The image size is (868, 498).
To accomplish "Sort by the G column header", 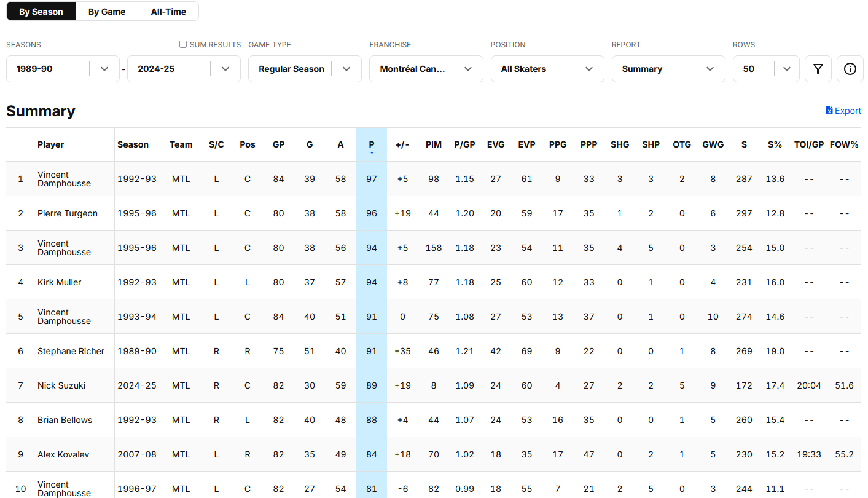I will tap(310, 144).
